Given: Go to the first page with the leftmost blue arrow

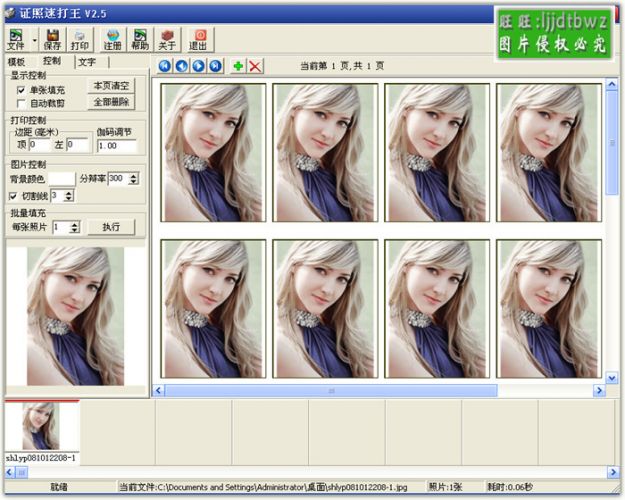Looking at the screenshot, I should [x=165, y=66].
